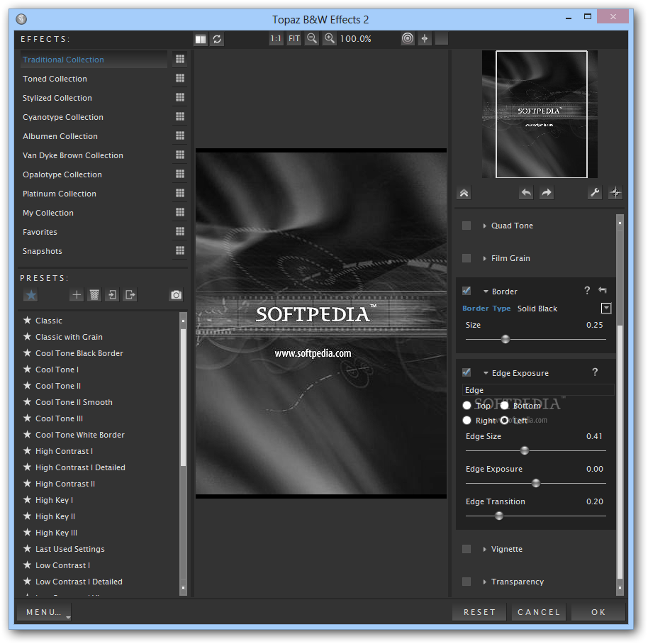
Task: Click the Border Size slider handle
Action: point(505,339)
